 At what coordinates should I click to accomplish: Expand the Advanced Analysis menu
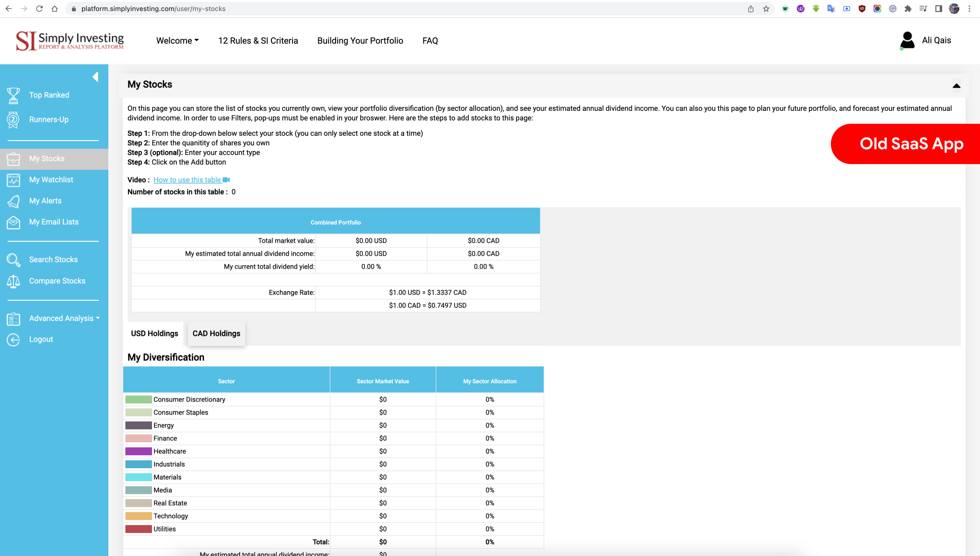point(64,318)
